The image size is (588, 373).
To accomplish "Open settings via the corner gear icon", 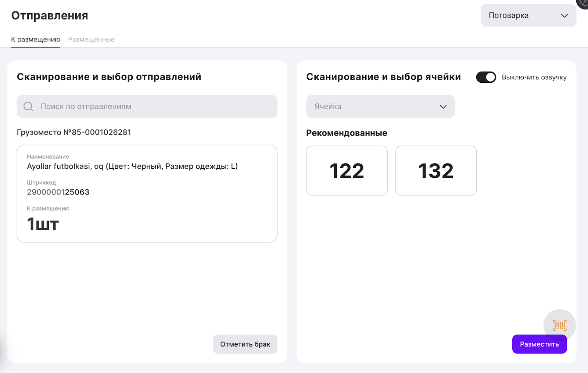I will click(x=584, y=3).
